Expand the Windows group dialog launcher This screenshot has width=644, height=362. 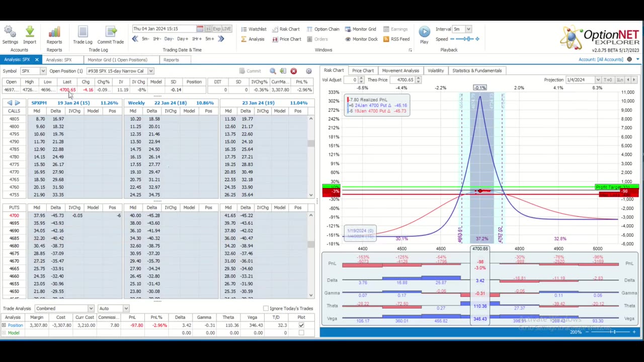pos(410,50)
